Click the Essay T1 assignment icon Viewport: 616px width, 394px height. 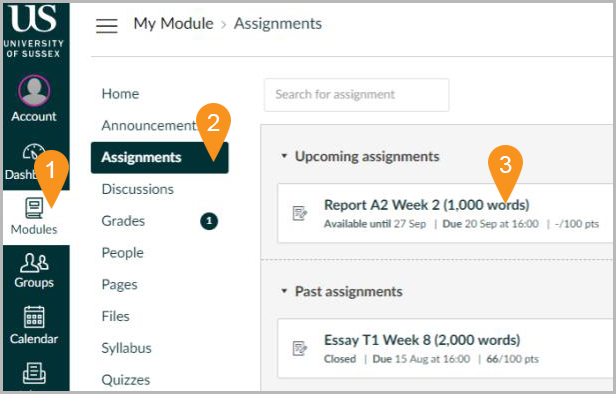pos(300,348)
